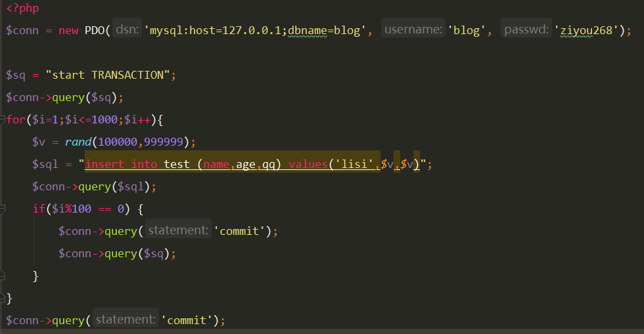Image resolution: width=644 pixels, height=334 pixels.
Task: Click the == comparison operator
Action: pos(104,209)
